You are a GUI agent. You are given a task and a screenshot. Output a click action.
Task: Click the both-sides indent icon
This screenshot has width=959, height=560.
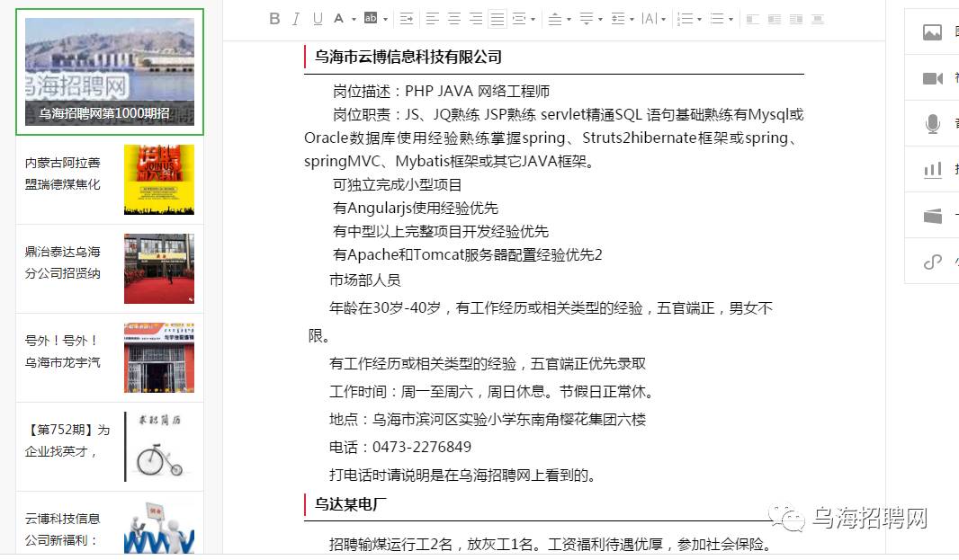click(x=519, y=19)
